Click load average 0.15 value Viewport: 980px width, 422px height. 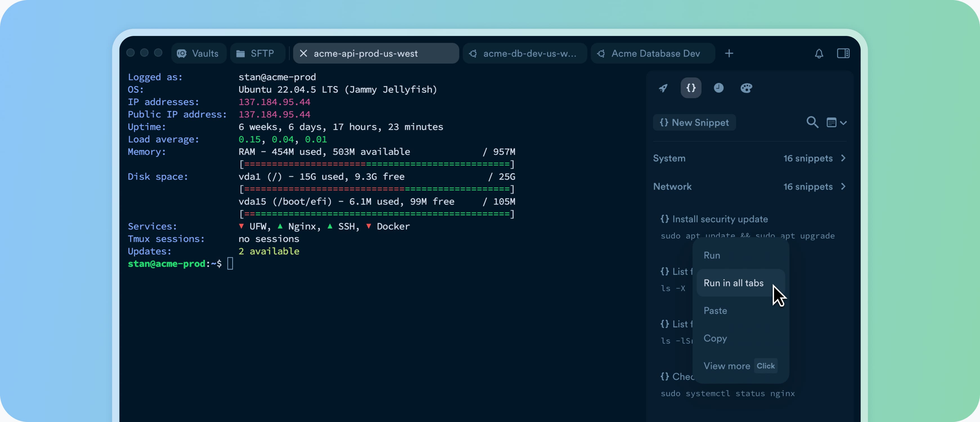[250, 139]
